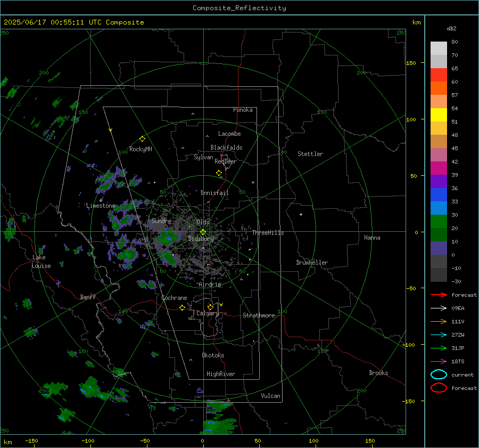
Task: Click the Strathmore label
Action: tap(259, 315)
